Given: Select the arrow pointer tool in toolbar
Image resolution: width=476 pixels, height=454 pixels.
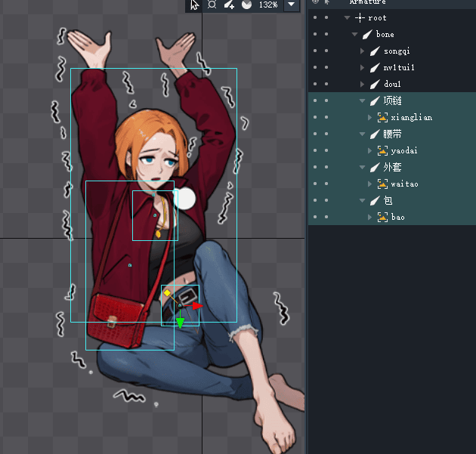Looking at the screenshot, I should pyautogui.click(x=194, y=5).
